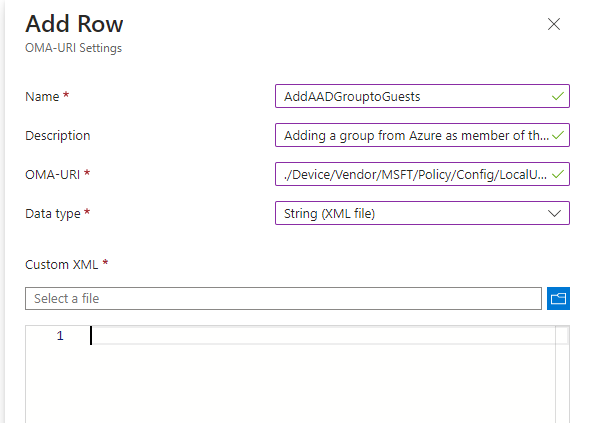Open the String (XML file) dropdown
The width and height of the screenshot is (589, 423).
[422, 213]
